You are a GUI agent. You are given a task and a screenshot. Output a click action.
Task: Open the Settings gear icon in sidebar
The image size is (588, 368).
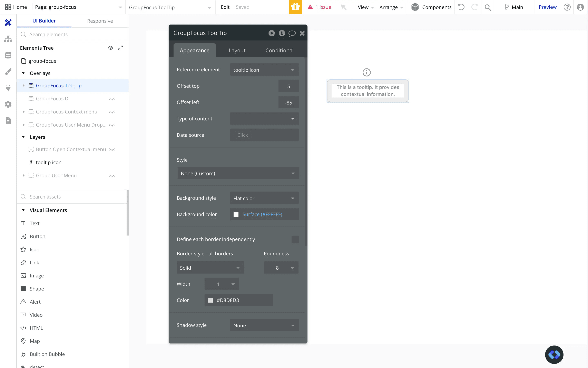[8, 104]
